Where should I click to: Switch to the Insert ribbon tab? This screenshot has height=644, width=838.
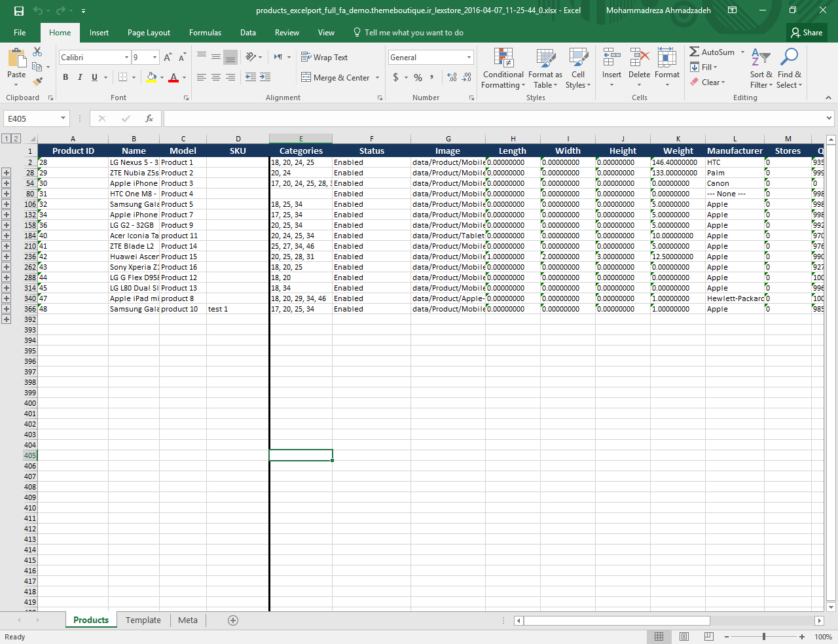click(100, 33)
